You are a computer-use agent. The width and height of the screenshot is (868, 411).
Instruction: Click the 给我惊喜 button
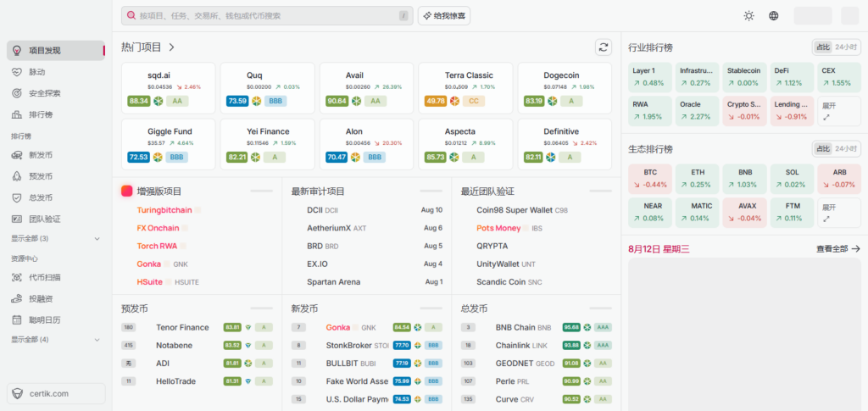(444, 16)
